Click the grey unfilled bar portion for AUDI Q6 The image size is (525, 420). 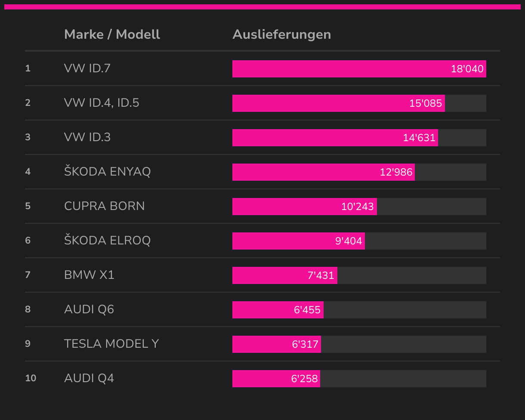click(405, 310)
